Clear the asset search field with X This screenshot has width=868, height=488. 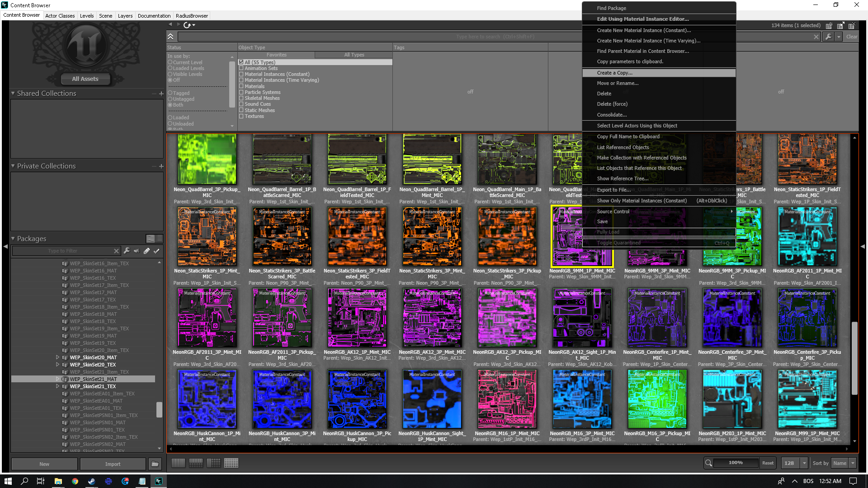pos(816,37)
